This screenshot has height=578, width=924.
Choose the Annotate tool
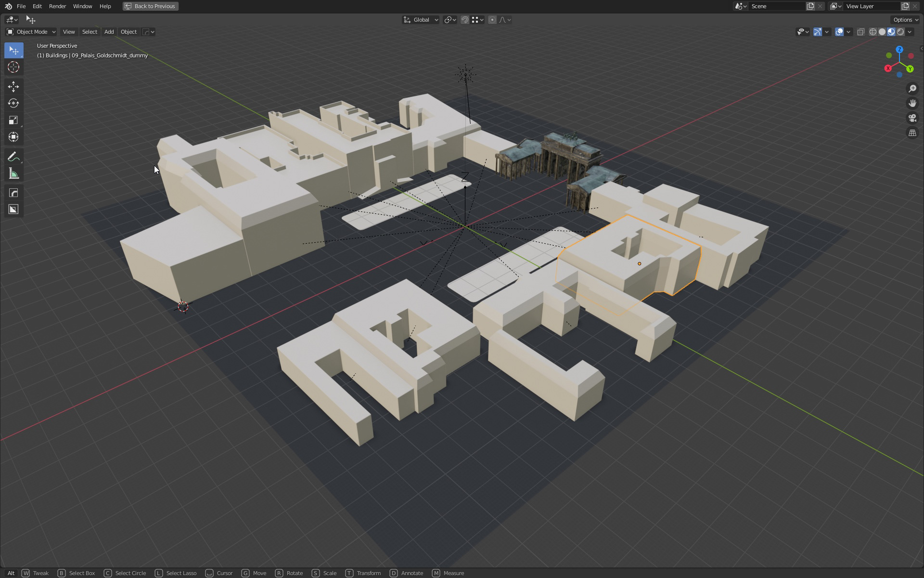[x=13, y=157]
